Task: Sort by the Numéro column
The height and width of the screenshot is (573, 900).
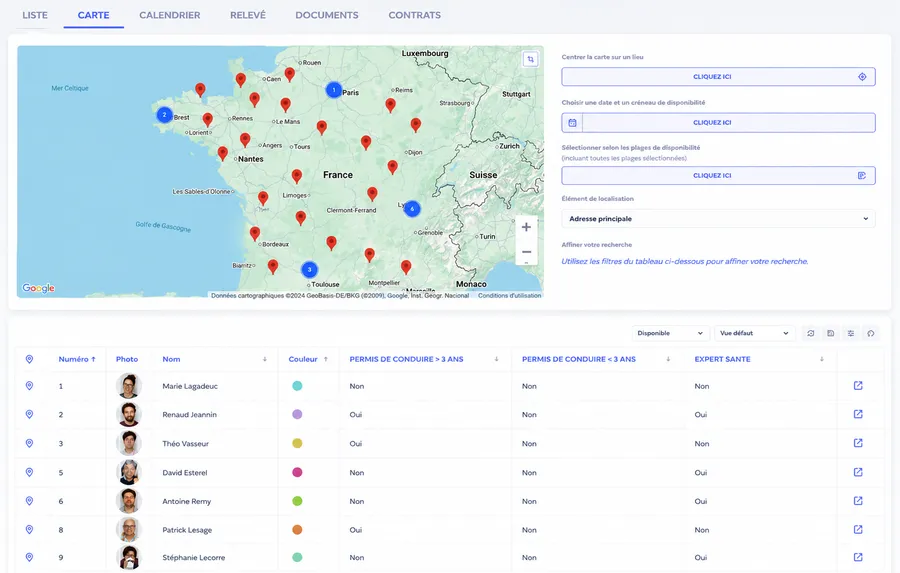Action: [77, 359]
